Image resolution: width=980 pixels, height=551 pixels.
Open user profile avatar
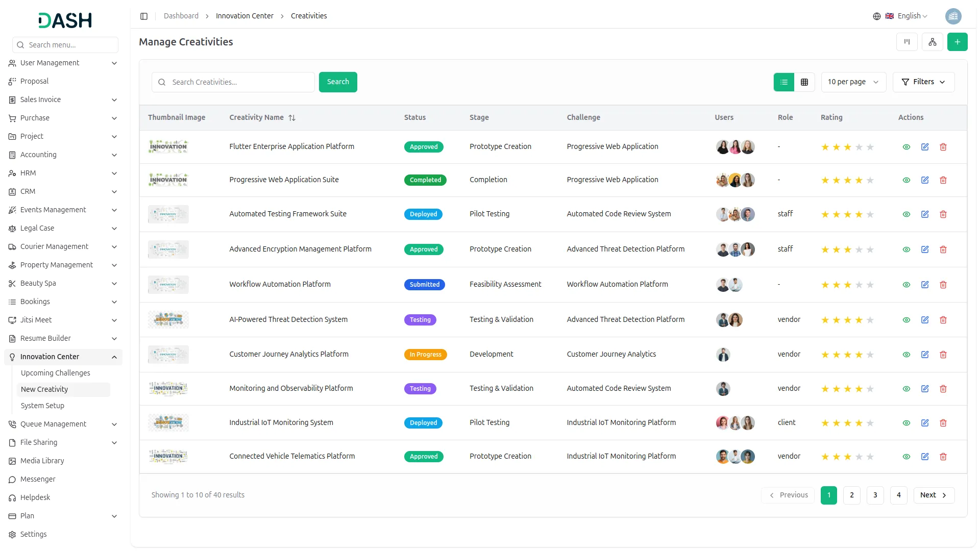tap(953, 16)
